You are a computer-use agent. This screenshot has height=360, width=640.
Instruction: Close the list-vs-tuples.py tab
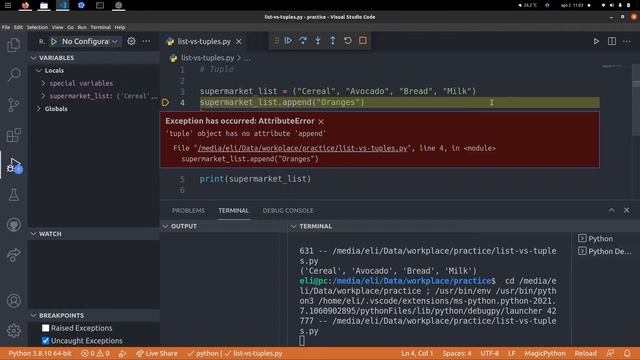(x=239, y=42)
